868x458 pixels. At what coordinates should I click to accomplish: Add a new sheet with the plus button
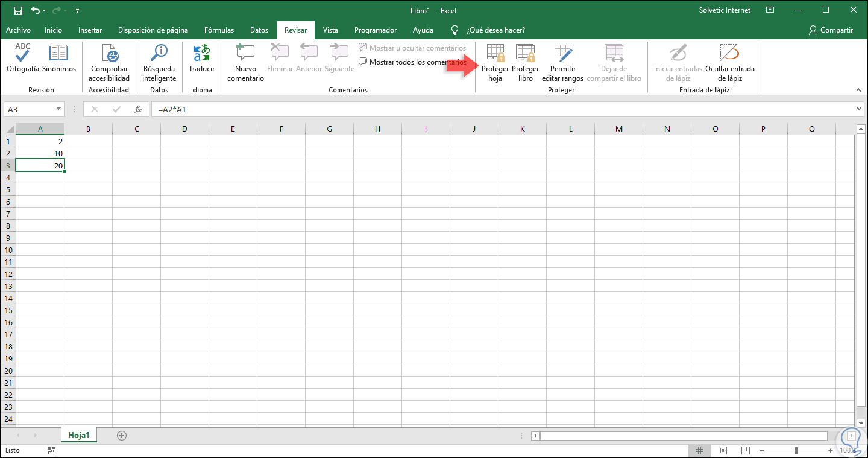coord(122,434)
